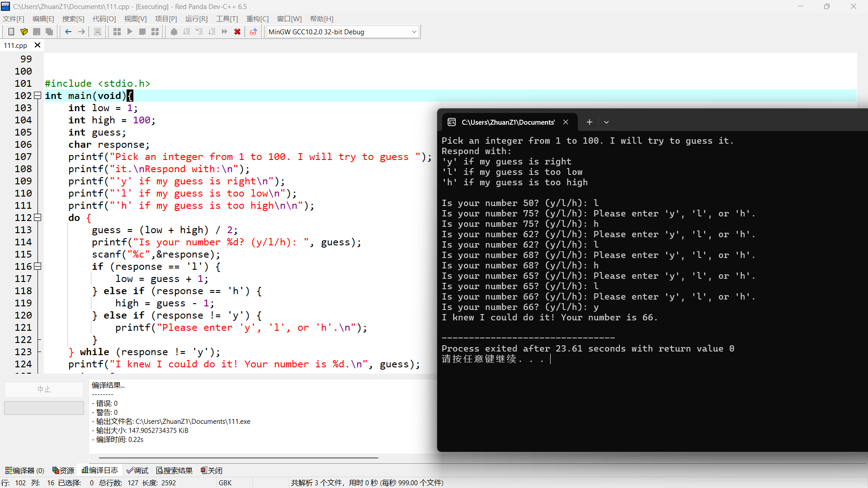This screenshot has height=488, width=868.
Task: Open the 运行[R] menu
Action: [196, 19]
